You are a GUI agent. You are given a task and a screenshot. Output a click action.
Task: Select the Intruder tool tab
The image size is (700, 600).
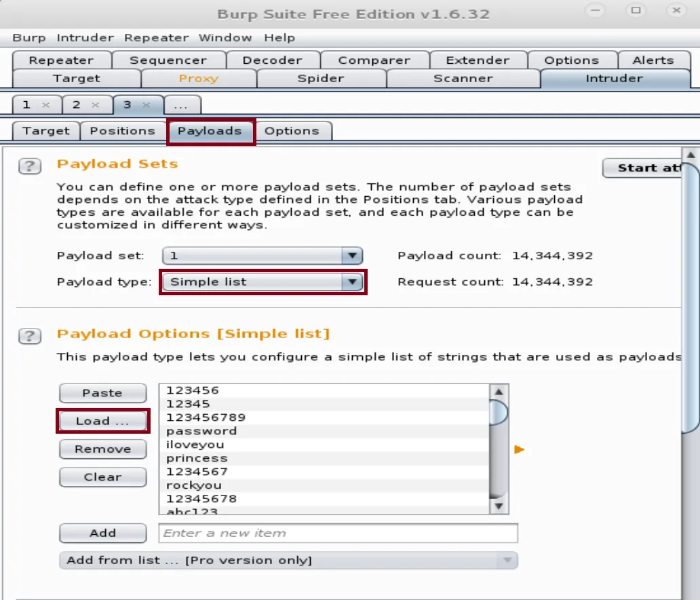tap(615, 79)
